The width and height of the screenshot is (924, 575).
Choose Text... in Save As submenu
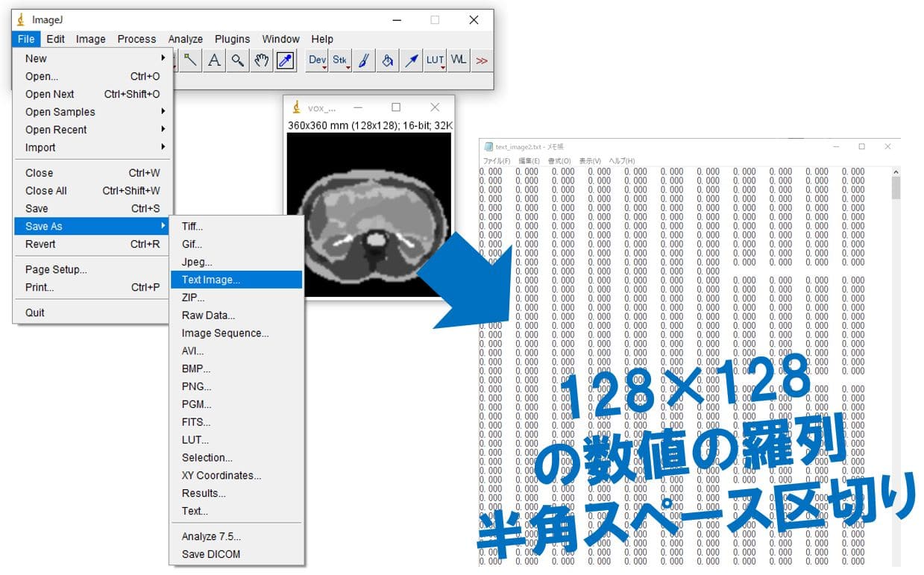click(236, 511)
